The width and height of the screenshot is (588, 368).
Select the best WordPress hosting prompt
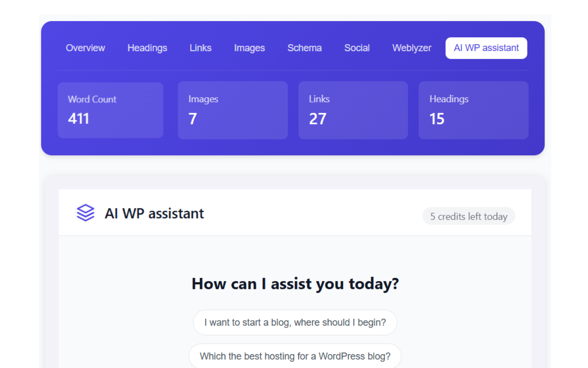[x=294, y=356]
